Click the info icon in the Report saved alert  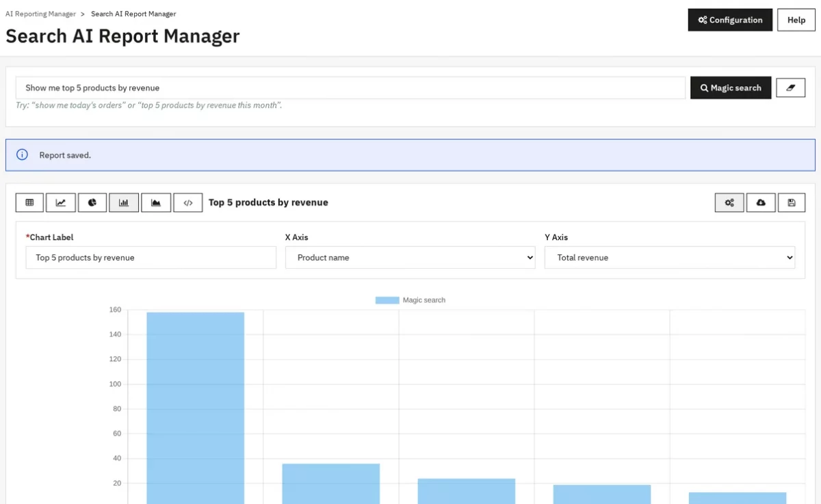(x=23, y=155)
